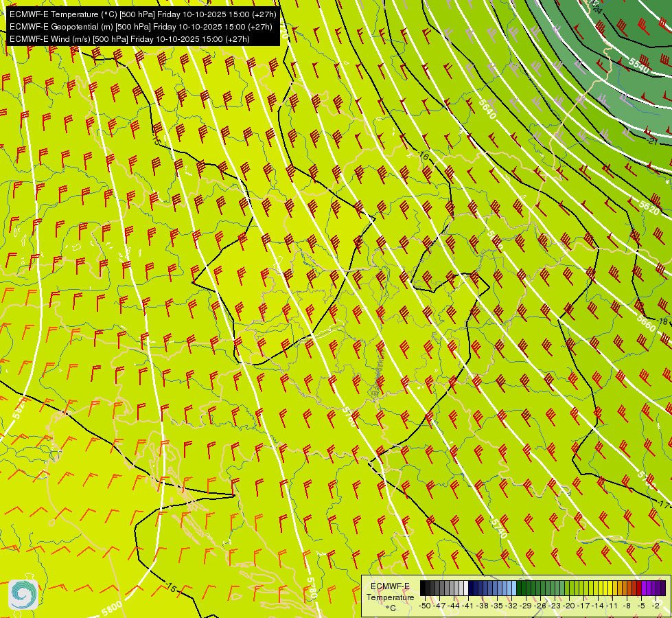The image size is (672, 618).
Task: Click the 5660 geopotential contour label
Action: coord(646,323)
